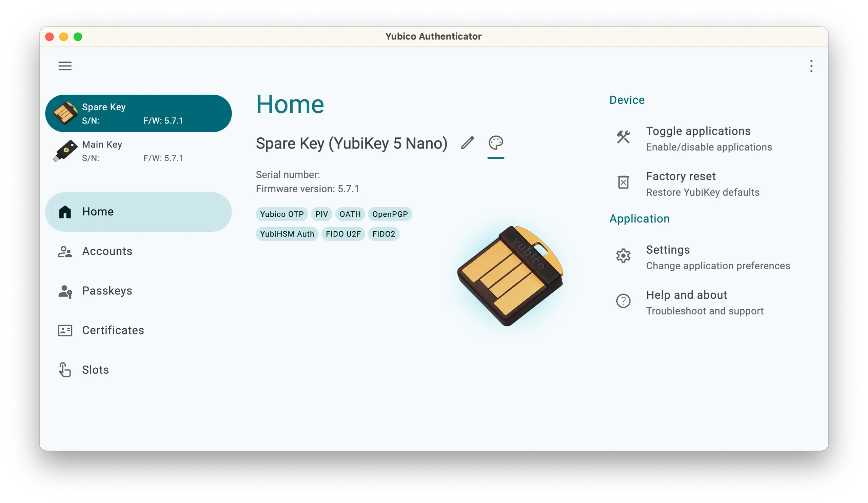
Task: Select the Passkeys section icon
Action: coord(65,290)
